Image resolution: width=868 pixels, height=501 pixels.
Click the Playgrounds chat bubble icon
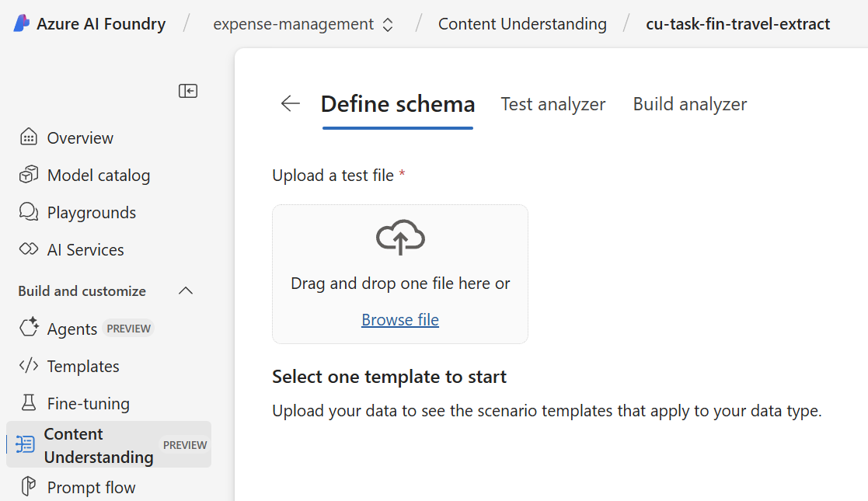28,212
